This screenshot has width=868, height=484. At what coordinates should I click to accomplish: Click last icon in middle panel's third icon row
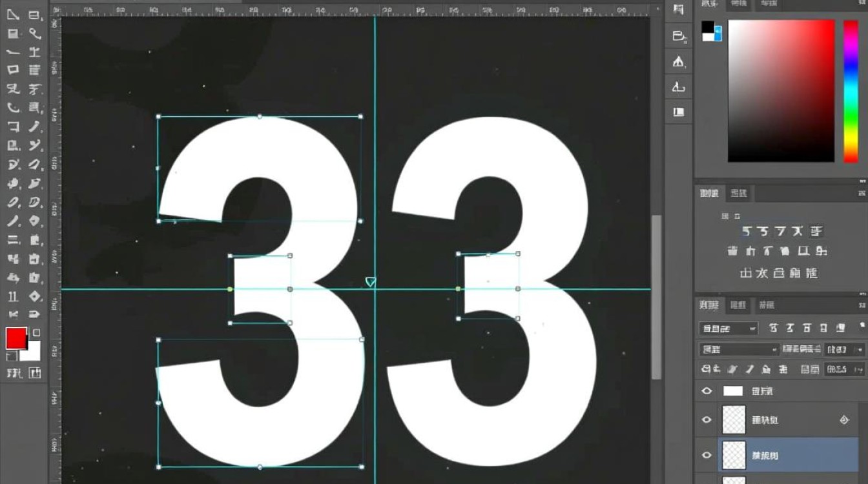[812, 273]
